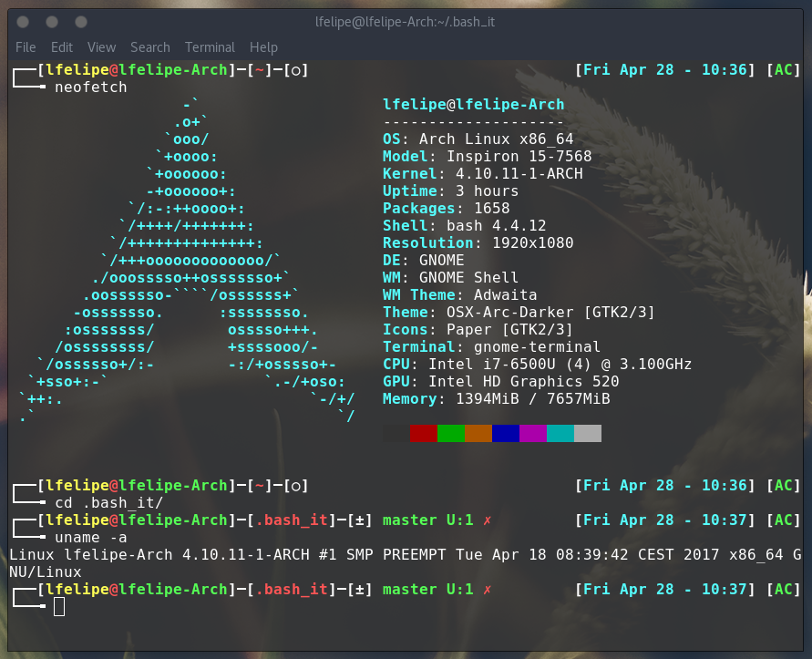Click the third circle button in the title bar
Image resolution: width=812 pixels, height=659 pixels.
click(x=82, y=22)
